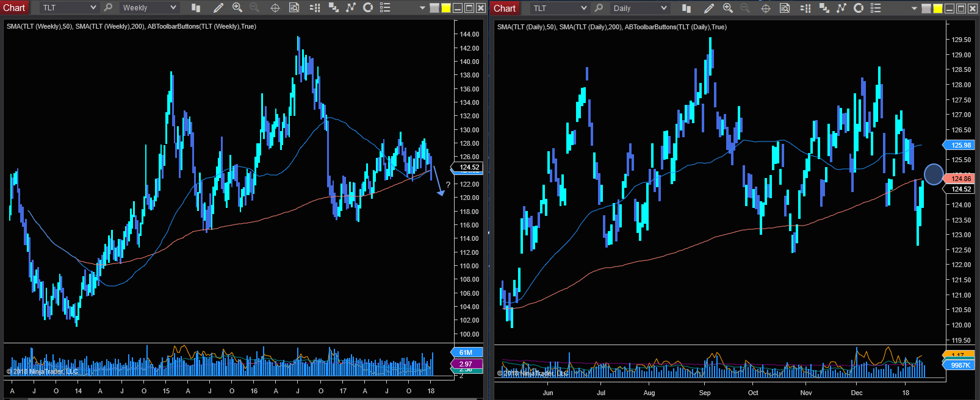Click the SMA(TLT (Daily),50) indicator label
This screenshot has width=980, height=400.
[527, 27]
